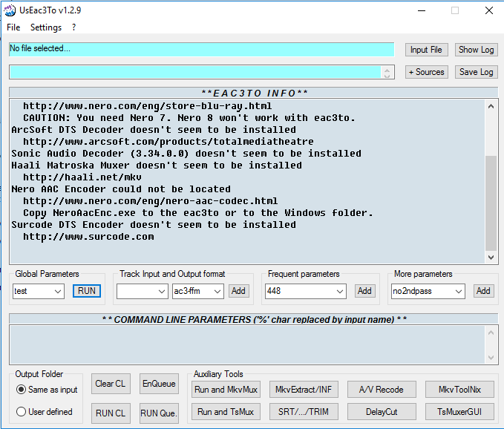
Task: Expand the ac3-ffm output format dropdown
Action: pyautogui.click(x=217, y=292)
